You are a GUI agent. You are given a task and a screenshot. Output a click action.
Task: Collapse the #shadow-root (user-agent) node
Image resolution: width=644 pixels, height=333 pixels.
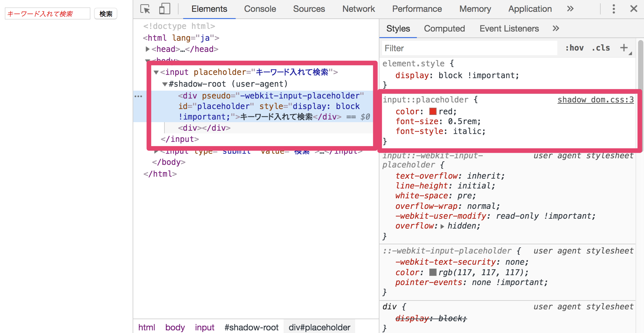[165, 84]
